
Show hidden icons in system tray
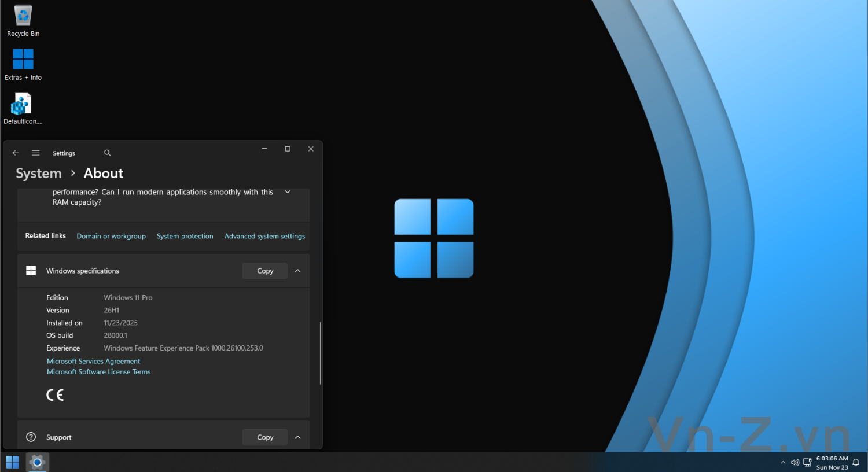[783, 462]
